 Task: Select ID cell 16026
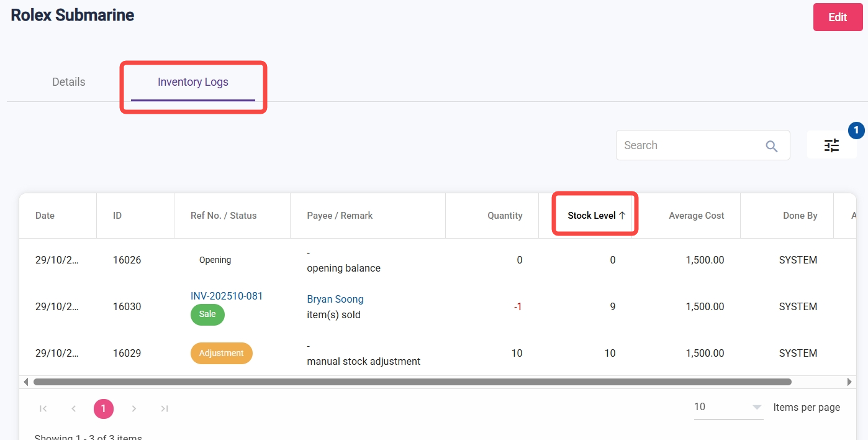click(x=127, y=260)
